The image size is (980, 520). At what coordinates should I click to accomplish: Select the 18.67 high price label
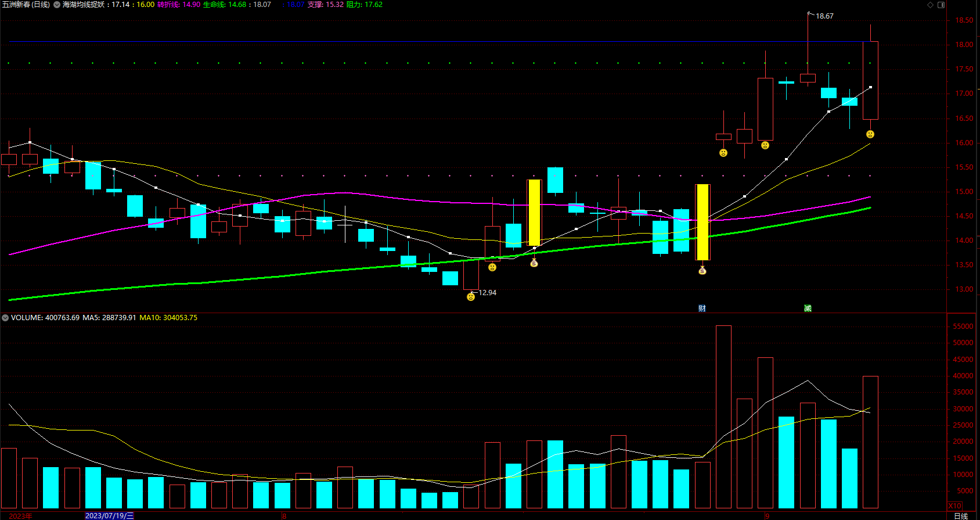(824, 16)
